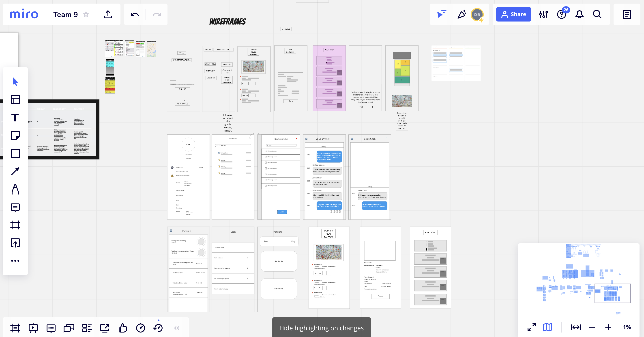Select the Frame tool in left toolbar
Viewport: 644px width, 337px height.
(15, 225)
